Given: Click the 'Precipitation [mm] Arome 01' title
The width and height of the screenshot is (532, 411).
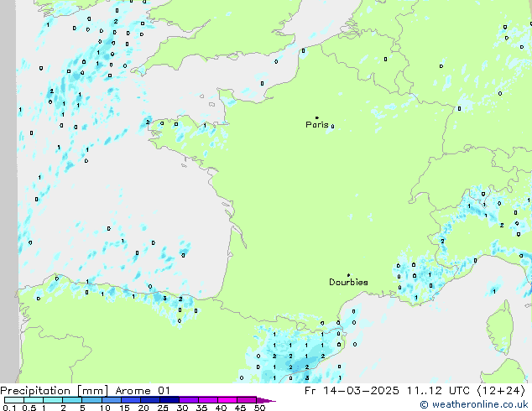Looking at the screenshot, I should pyautogui.click(x=85, y=391).
